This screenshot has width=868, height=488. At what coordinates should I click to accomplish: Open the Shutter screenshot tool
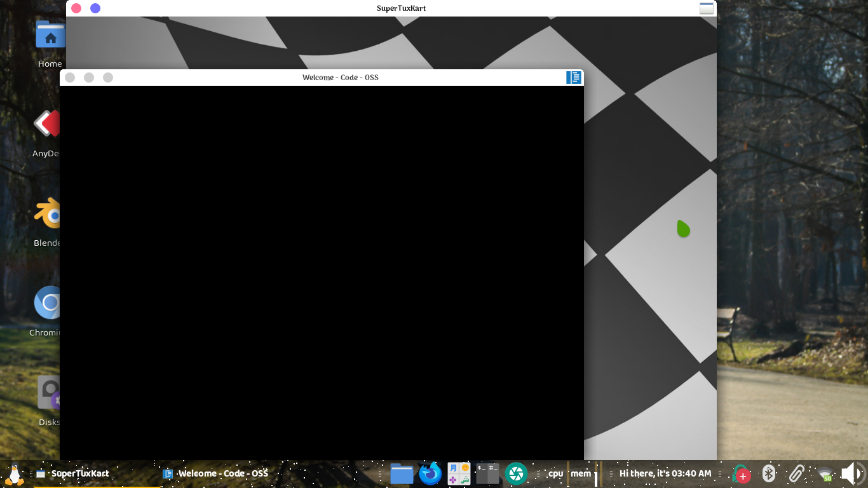click(515, 473)
